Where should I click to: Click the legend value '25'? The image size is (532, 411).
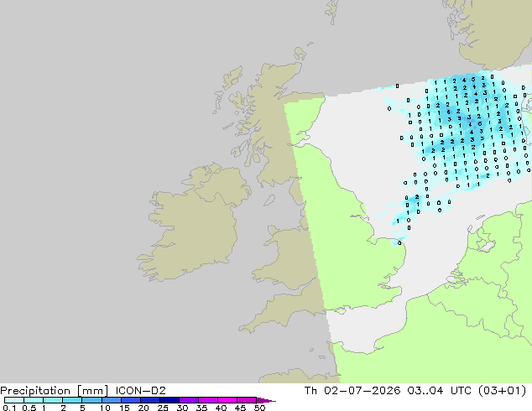click(x=163, y=408)
